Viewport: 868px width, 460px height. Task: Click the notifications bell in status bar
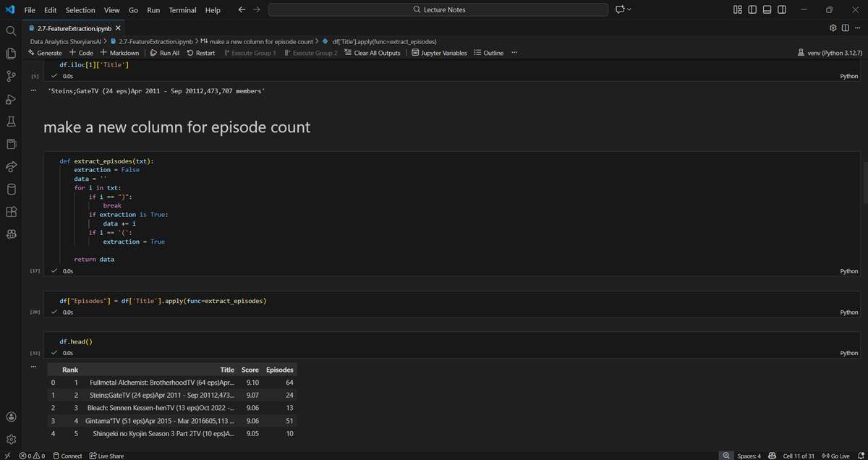tap(859, 456)
